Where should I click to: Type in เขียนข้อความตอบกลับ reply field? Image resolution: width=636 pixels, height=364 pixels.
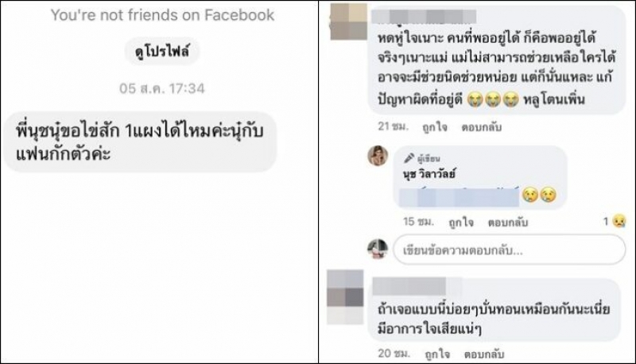[510, 250]
